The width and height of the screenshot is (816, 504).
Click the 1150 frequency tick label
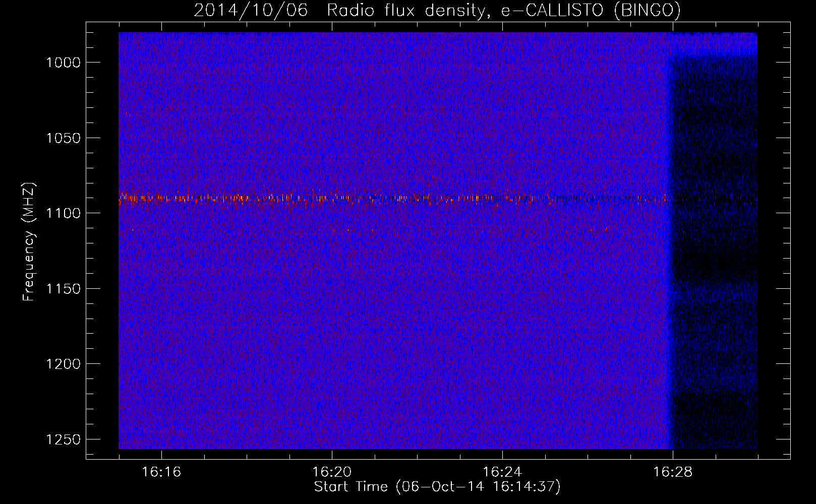(64, 289)
